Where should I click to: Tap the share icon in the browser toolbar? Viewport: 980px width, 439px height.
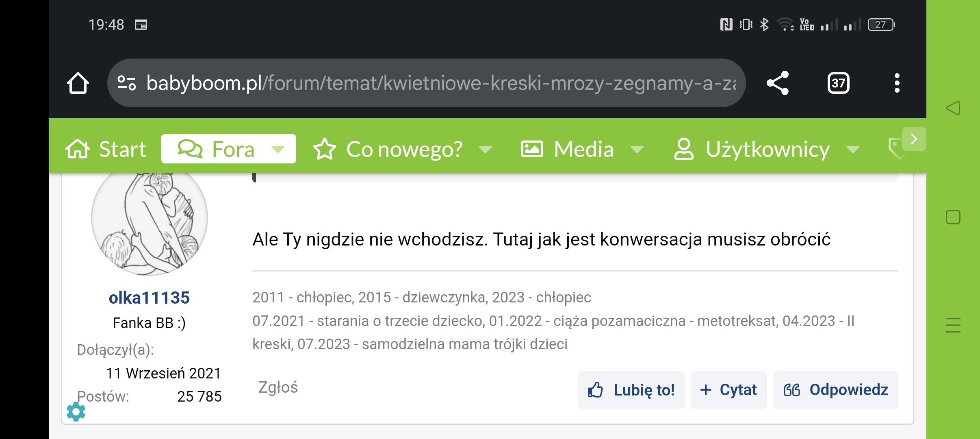click(777, 83)
